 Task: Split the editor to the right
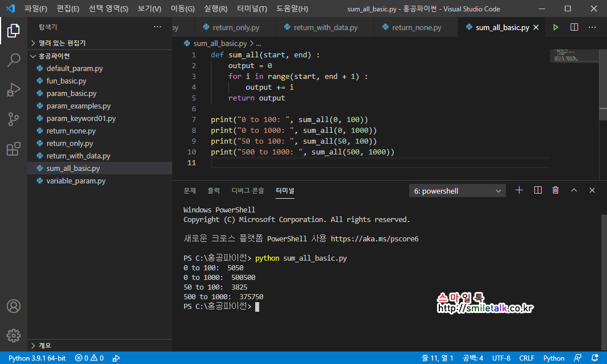574,27
